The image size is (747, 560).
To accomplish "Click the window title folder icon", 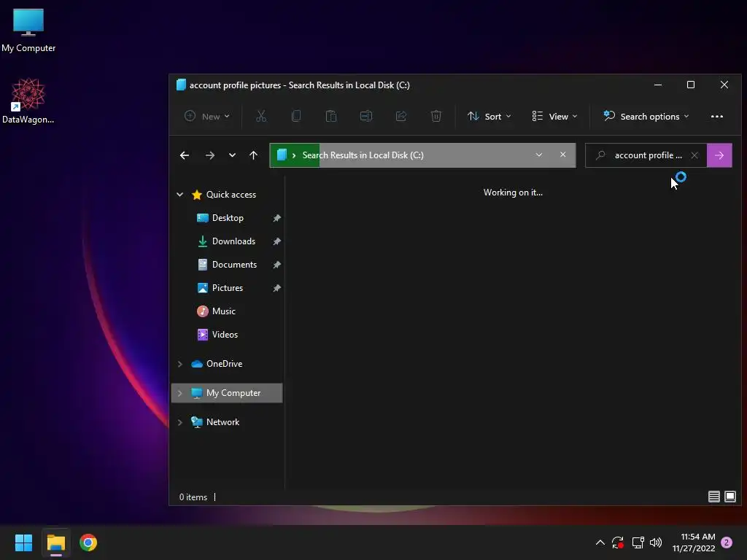I will pos(181,85).
